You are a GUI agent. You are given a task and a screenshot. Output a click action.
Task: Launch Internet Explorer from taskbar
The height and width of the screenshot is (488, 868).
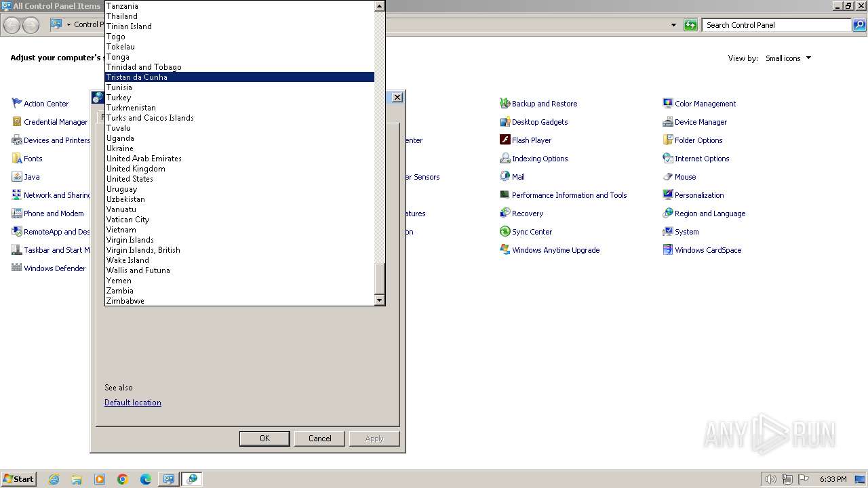[54, 479]
